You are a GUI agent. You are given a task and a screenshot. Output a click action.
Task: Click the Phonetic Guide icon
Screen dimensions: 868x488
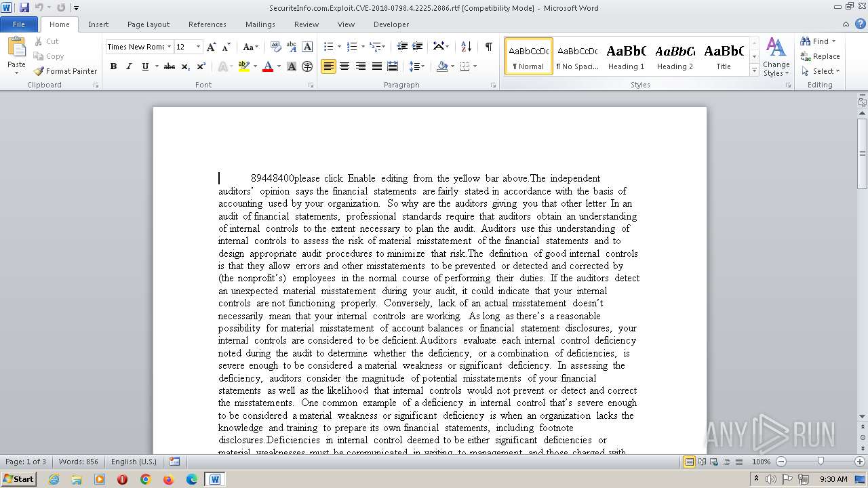pyautogui.click(x=292, y=47)
